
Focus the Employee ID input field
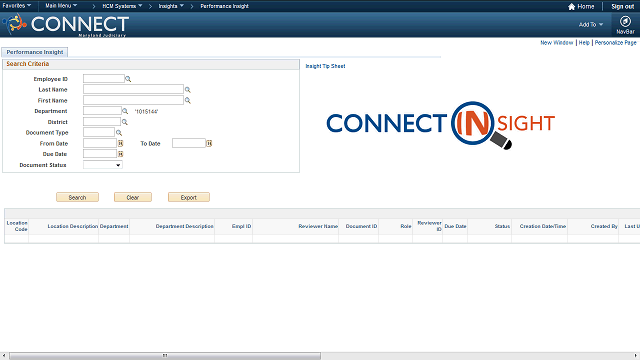104,78
